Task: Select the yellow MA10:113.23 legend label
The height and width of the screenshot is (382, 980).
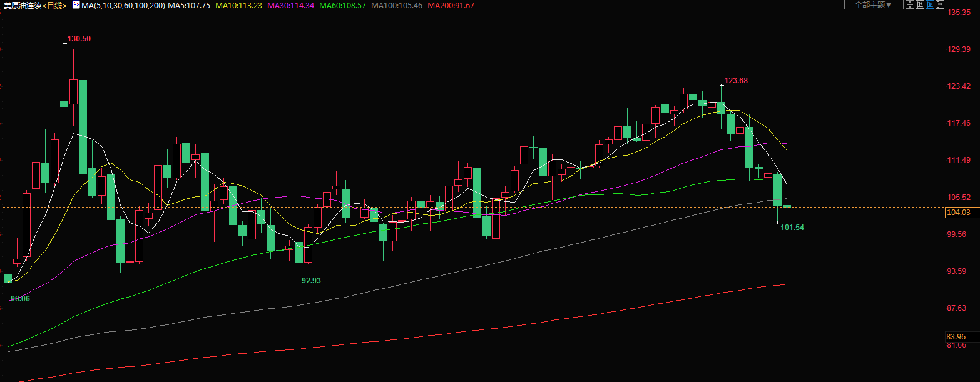Action: 238,5
